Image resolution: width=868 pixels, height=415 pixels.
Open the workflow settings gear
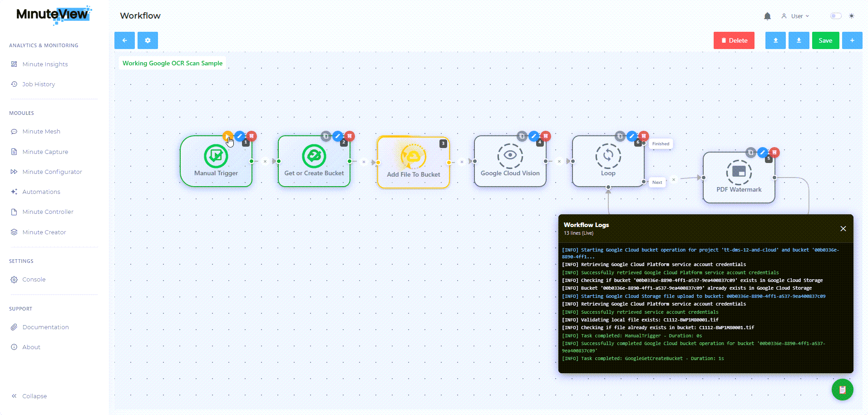[x=148, y=40]
